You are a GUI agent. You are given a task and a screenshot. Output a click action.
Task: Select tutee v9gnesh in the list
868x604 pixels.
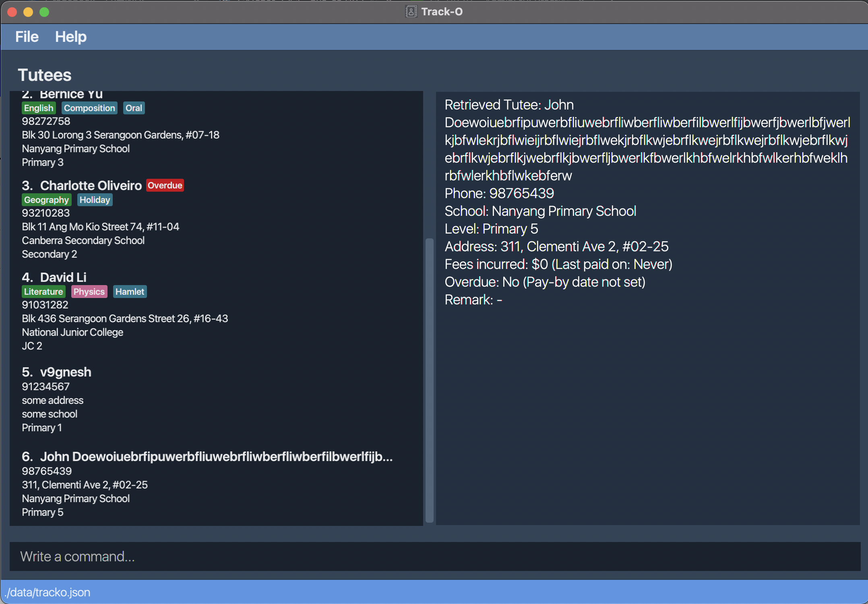(66, 372)
